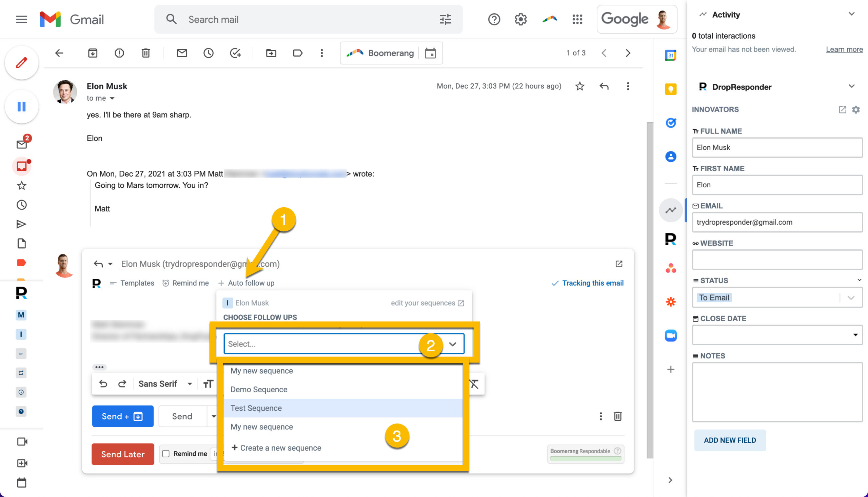This screenshot has width=868, height=497.
Task: Open Templates in compose bar
Action: click(132, 283)
